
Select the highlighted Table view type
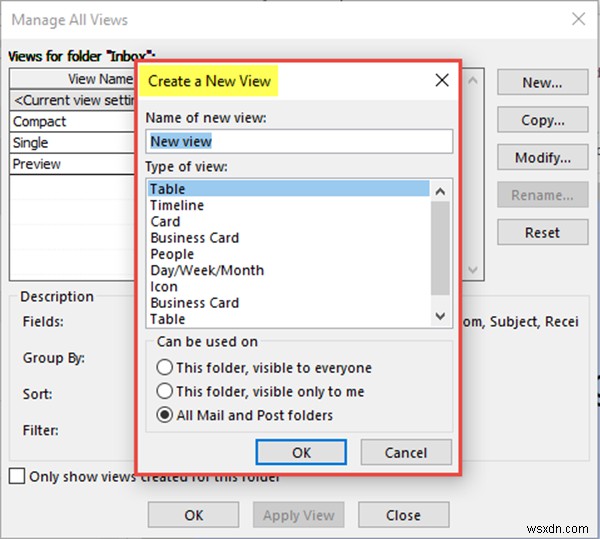pyautogui.click(x=289, y=189)
